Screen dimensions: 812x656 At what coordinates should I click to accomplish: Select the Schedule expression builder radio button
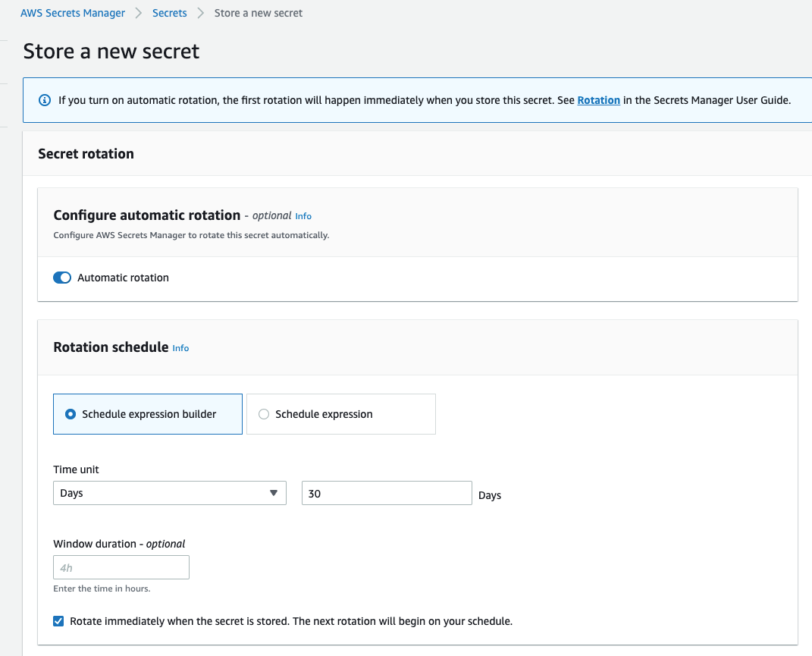tap(71, 414)
